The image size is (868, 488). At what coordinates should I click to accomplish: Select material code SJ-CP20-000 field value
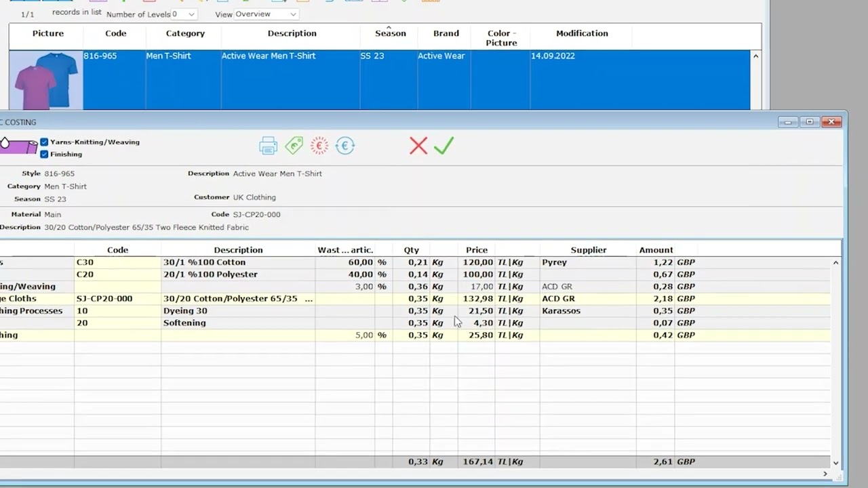click(x=256, y=215)
